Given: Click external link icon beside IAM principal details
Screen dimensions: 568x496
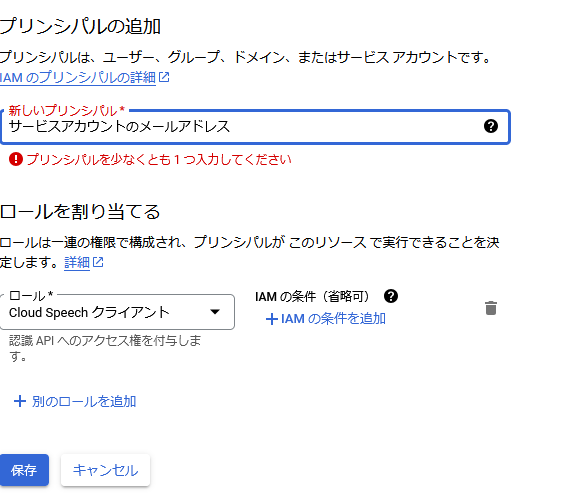Looking at the screenshot, I should tap(164, 77).
